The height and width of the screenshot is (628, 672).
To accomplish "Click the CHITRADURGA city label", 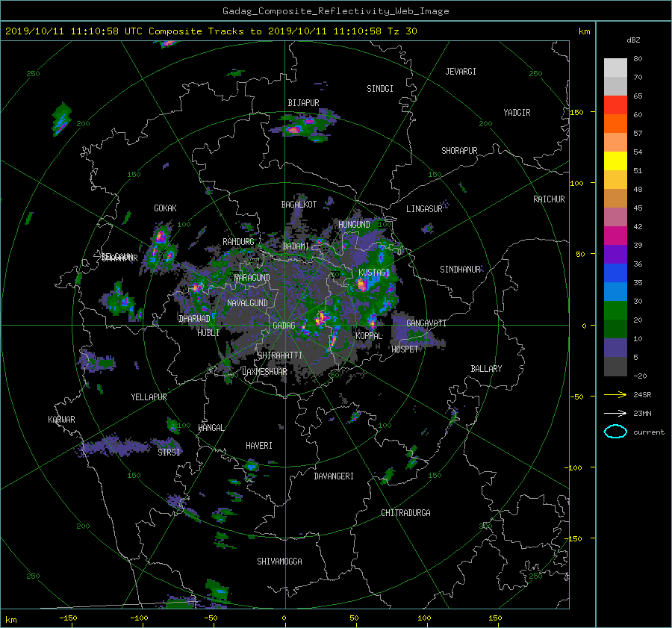I will [x=405, y=513].
